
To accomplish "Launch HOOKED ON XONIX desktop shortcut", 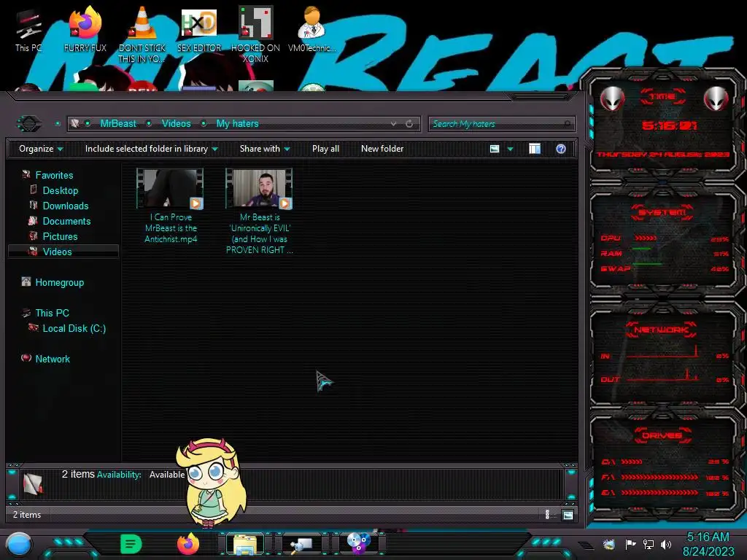I will point(255,34).
